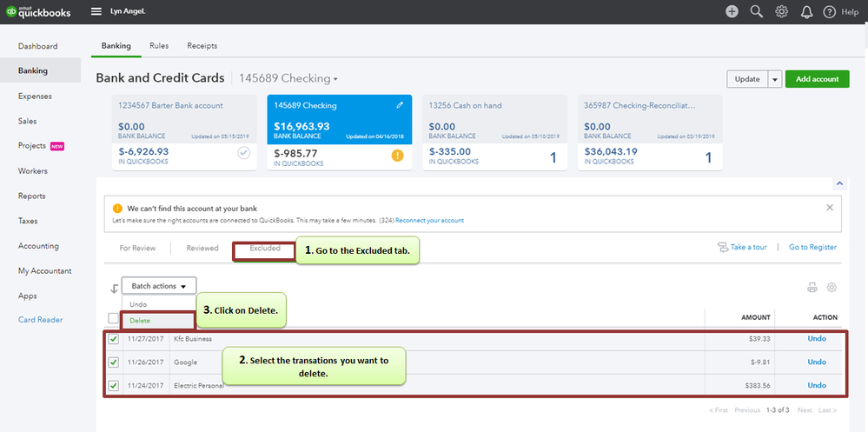
Task: Open table settings gear icon
Action: click(832, 287)
